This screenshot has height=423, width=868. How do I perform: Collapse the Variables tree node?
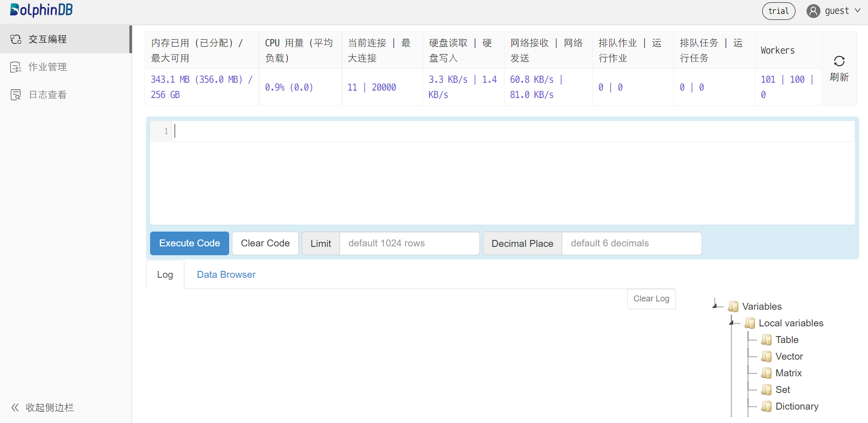click(x=715, y=306)
